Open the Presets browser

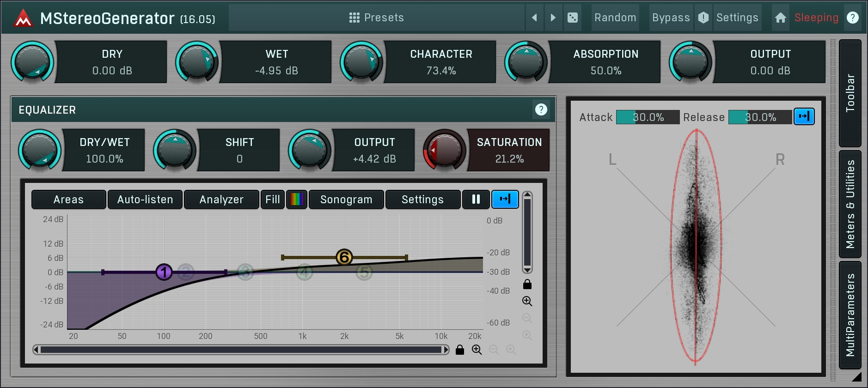click(376, 18)
